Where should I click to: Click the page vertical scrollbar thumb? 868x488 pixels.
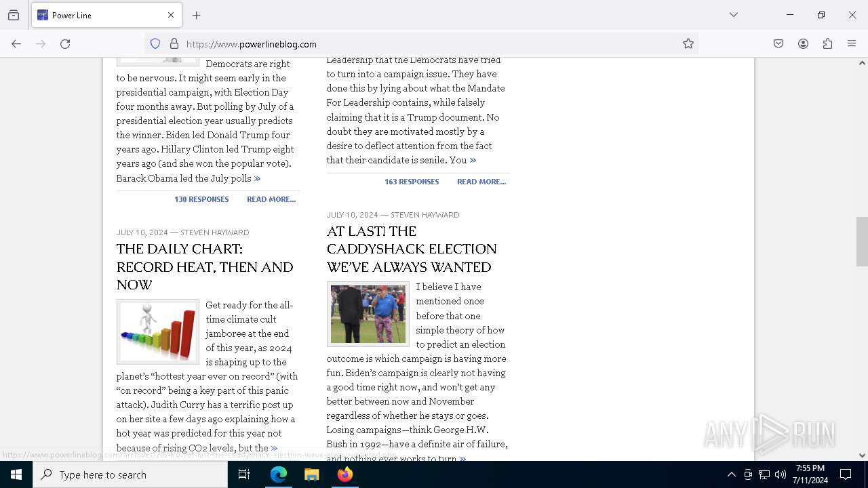click(x=862, y=241)
